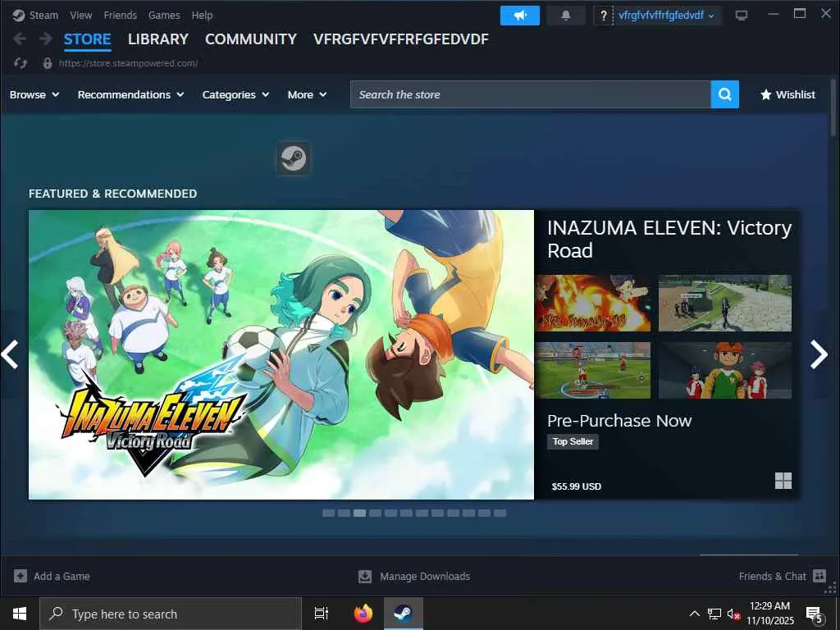Screen dimensions: 840x630
Task: Click the Wishlist star icon
Action: point(766,95)
